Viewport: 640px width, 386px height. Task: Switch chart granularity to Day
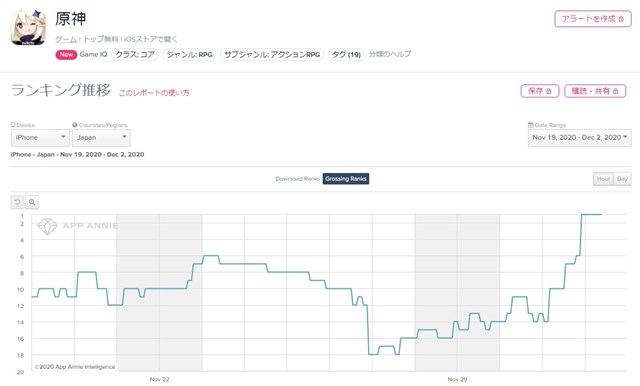(x=622, y=179)
